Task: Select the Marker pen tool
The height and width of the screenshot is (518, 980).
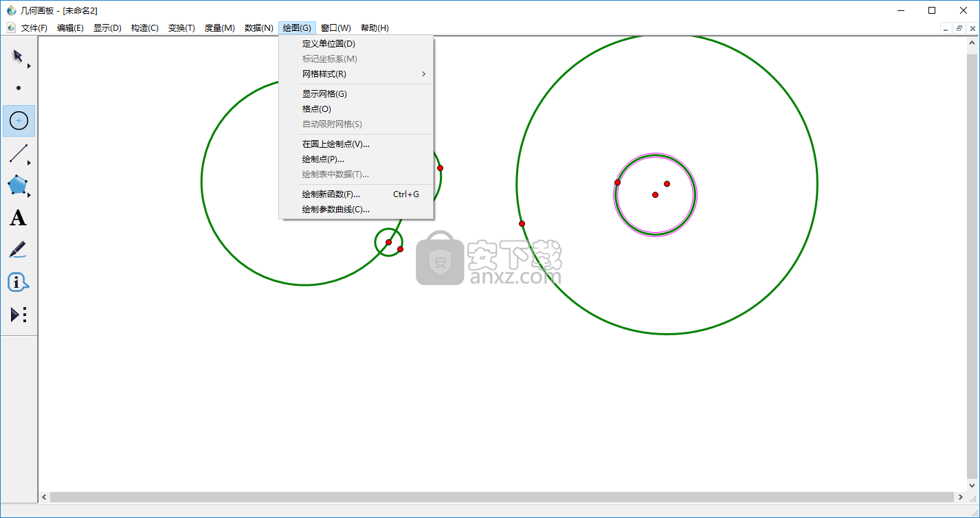Action: pos(18,250)
